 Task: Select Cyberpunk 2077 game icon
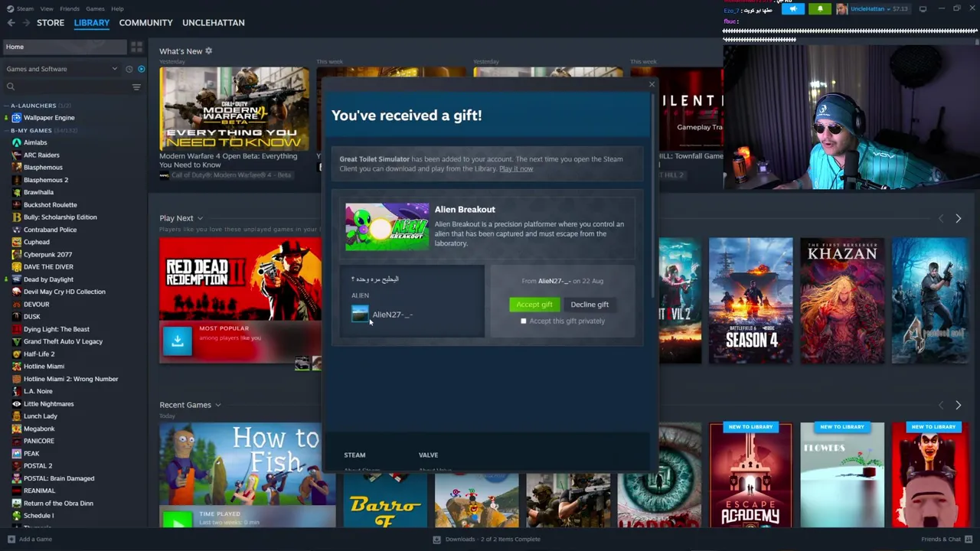[16, 255]
